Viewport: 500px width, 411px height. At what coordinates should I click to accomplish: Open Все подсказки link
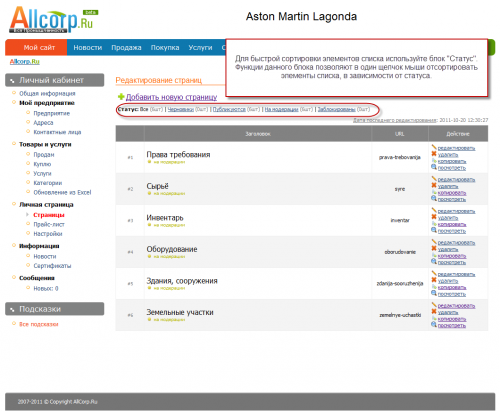point(39,324)
